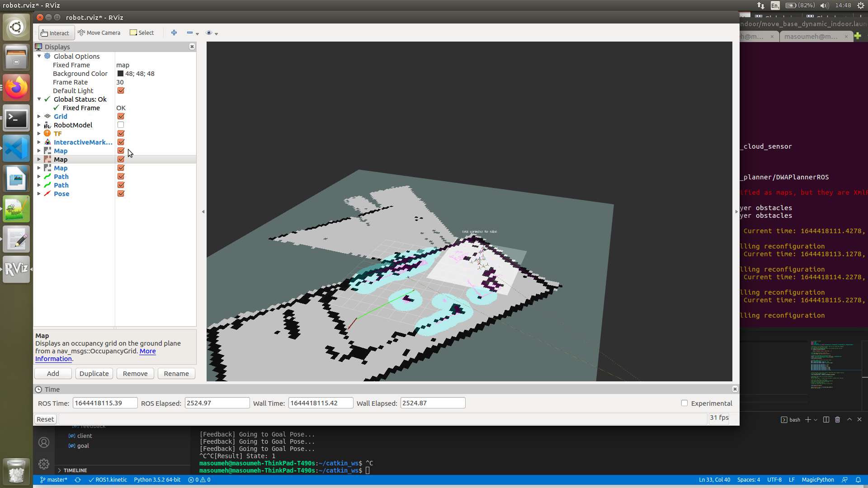Open Text Editor from the dock

16,239
